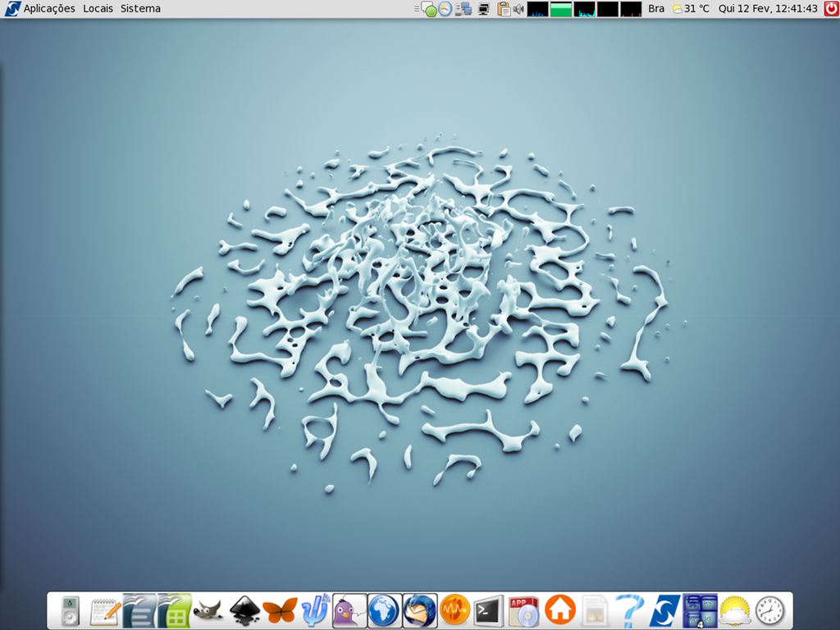This screenshot has height=630, width=840.
Task: Launch GIMP from the dock
Action: point(208,610)
